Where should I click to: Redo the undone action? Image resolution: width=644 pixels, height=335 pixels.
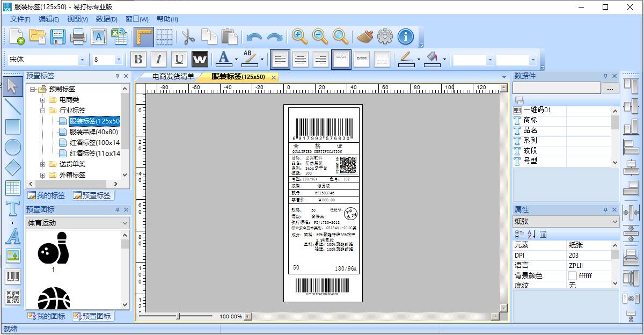(275, 37)
